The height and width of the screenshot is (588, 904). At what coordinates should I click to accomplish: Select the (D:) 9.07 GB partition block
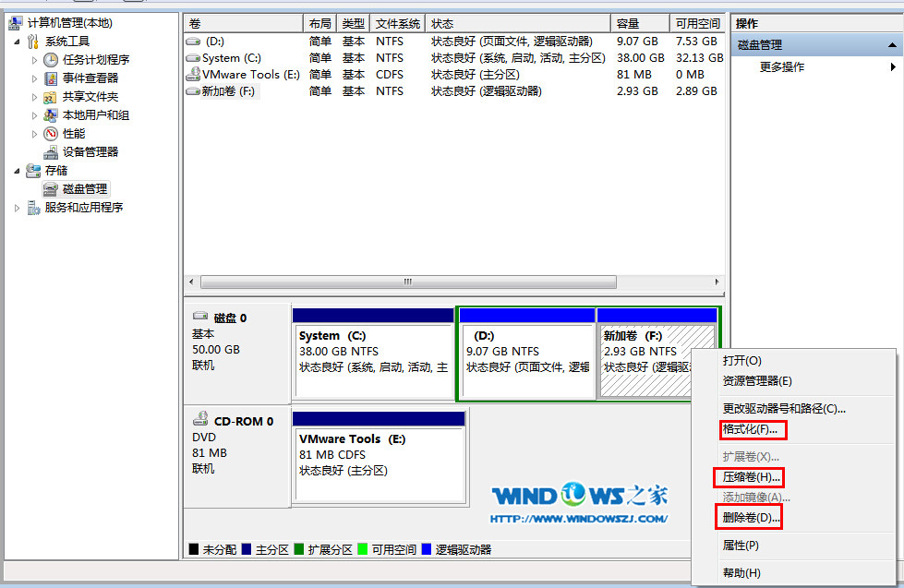(x=527, y=354)
